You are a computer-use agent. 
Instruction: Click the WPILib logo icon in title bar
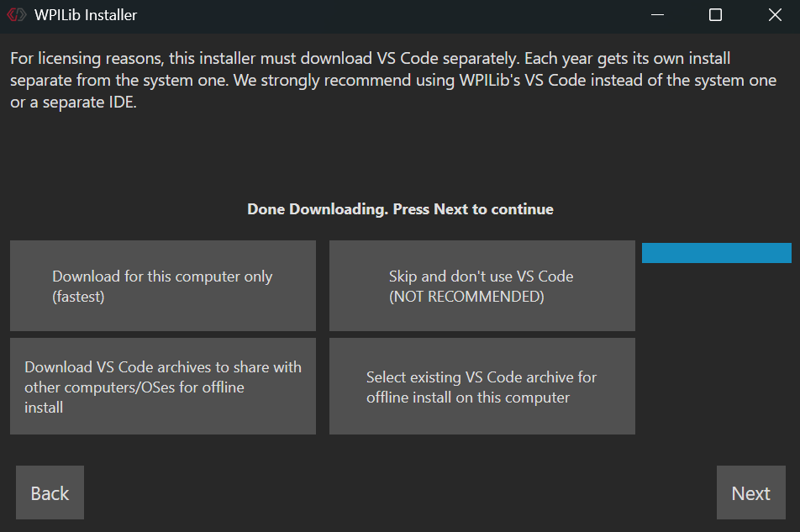point(17,15)
